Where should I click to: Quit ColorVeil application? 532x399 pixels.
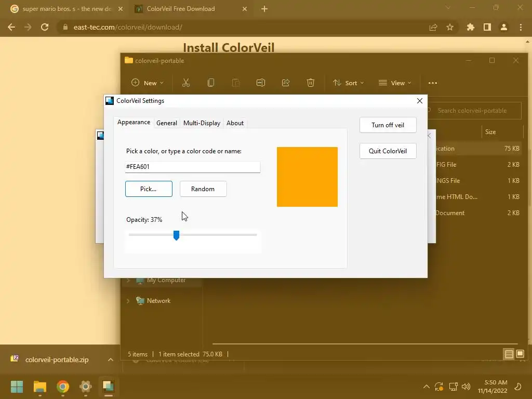[x=388, y=151]
